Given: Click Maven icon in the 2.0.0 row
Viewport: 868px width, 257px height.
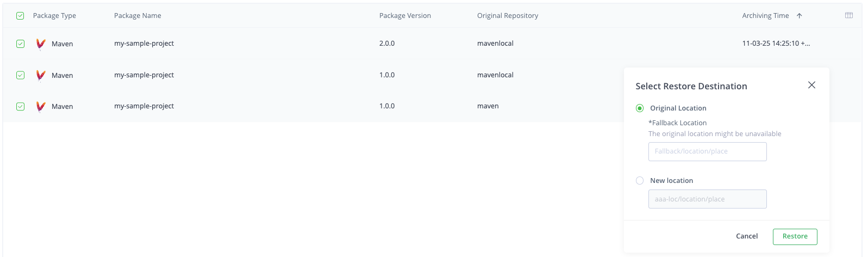Looking at the screenshot, I should pyautogui.click(x=41, y=44).
